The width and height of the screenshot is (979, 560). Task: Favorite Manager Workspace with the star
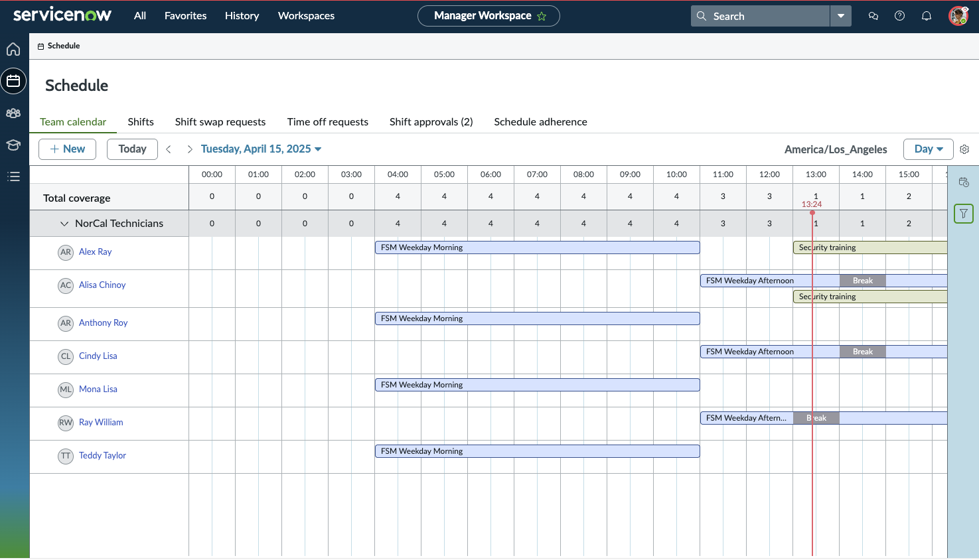[x=542, y=16]
